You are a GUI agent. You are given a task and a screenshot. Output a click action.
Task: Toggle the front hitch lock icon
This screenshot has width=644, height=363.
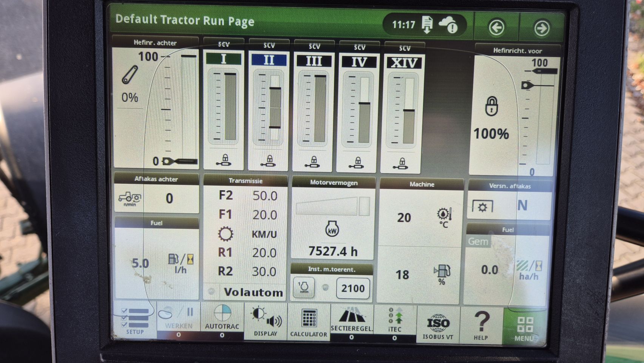491,106
